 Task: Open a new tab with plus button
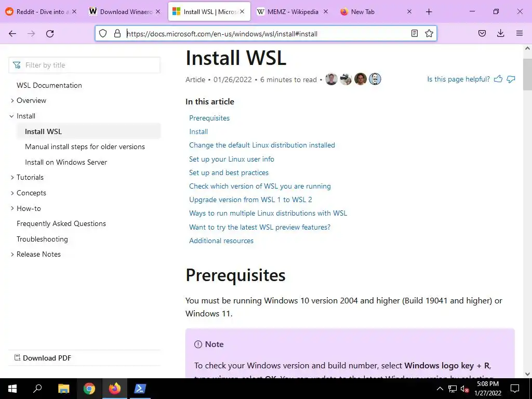click(x=429, y=12)
